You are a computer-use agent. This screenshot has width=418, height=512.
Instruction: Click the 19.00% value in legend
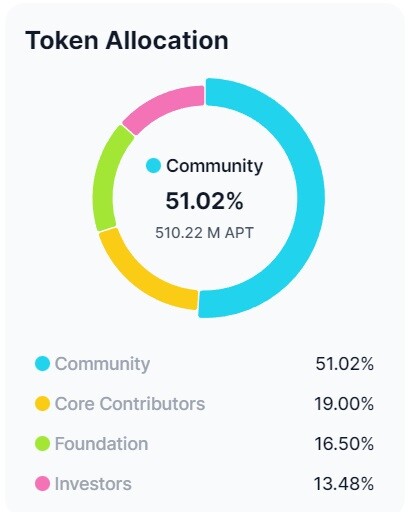tap(344, 404)
